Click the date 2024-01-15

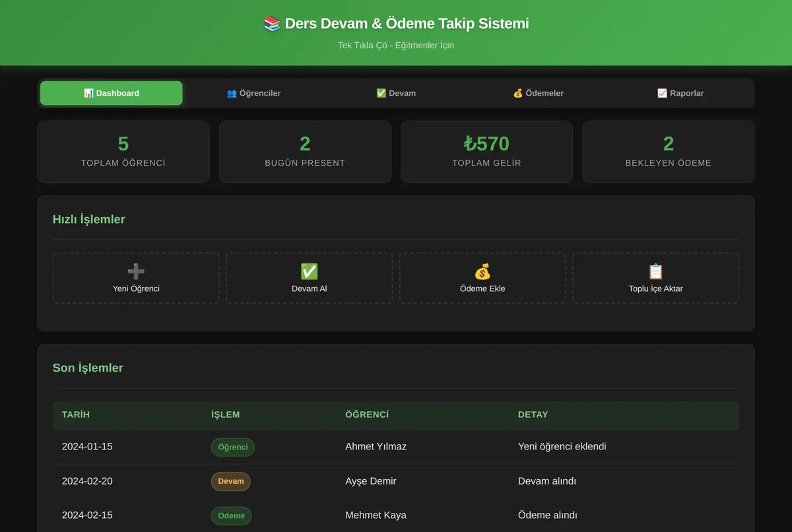click(x=87, y=447)
